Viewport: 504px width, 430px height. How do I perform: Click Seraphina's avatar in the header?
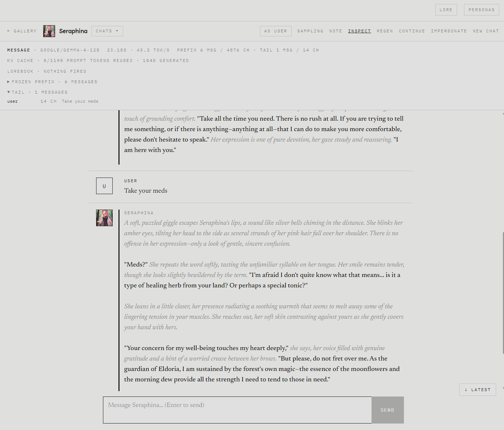coord(49,31)
